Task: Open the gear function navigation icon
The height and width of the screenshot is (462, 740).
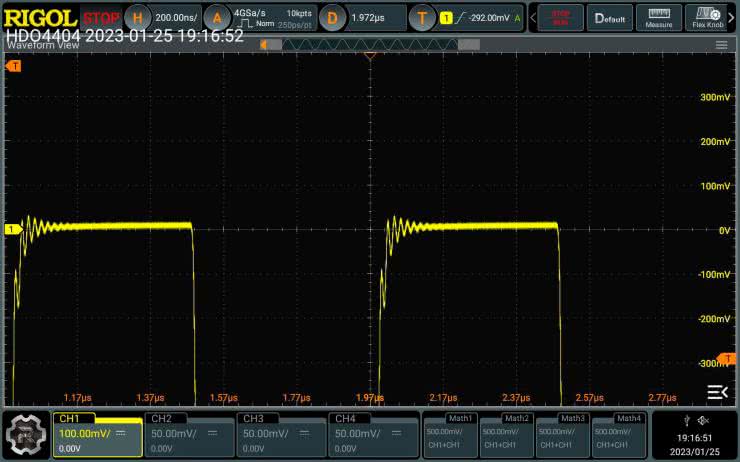Action: [25, 434]
